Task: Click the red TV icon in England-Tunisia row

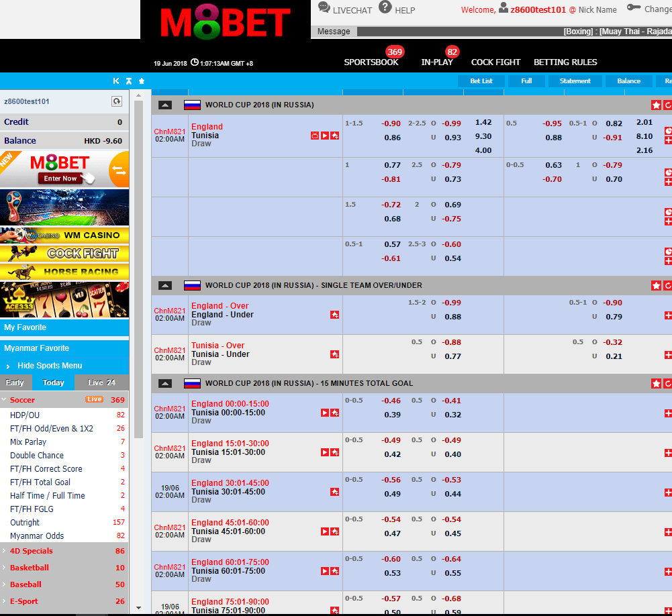Action: (315, 136)
